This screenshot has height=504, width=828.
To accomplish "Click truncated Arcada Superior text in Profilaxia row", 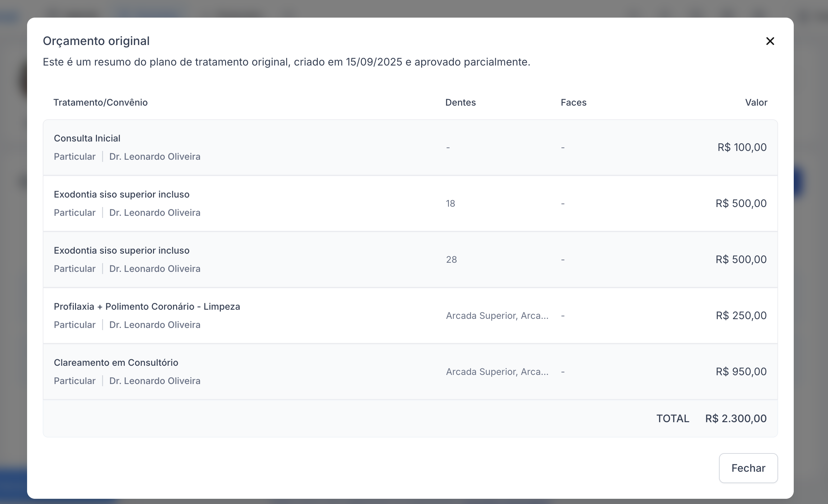I will (x=497, y=316).
